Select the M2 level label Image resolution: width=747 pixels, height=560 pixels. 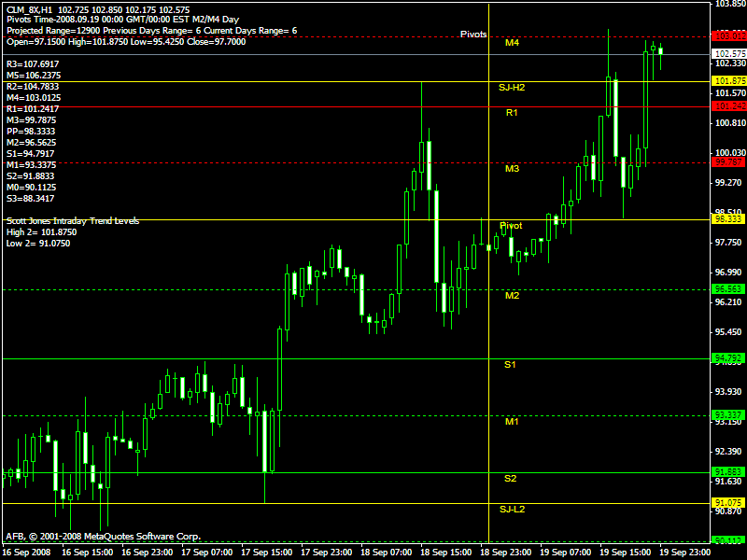pos(512,295)
